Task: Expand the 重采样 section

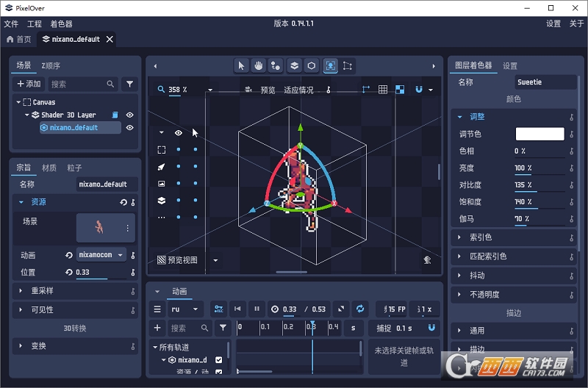Action: tap(21, 291)
